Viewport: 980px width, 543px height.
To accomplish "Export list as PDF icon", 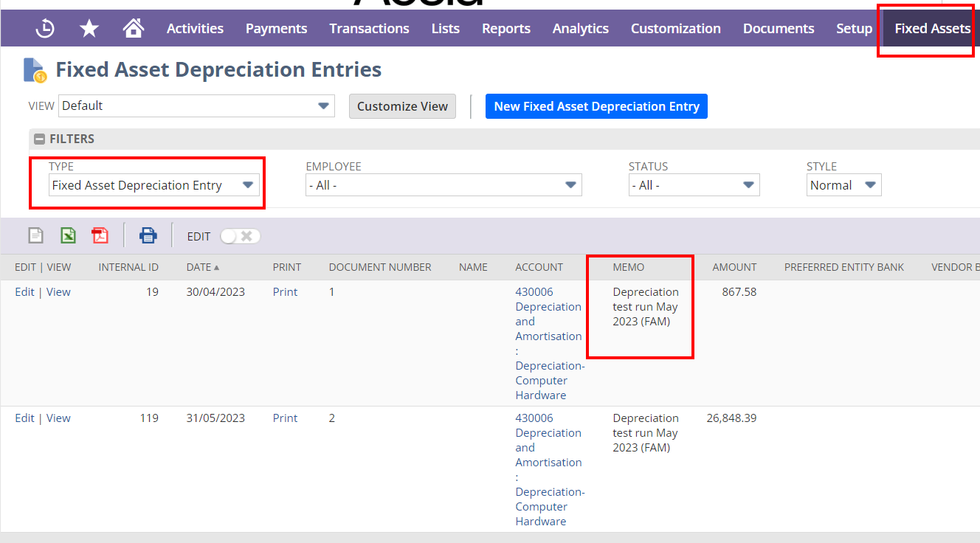I will point(100,236).
